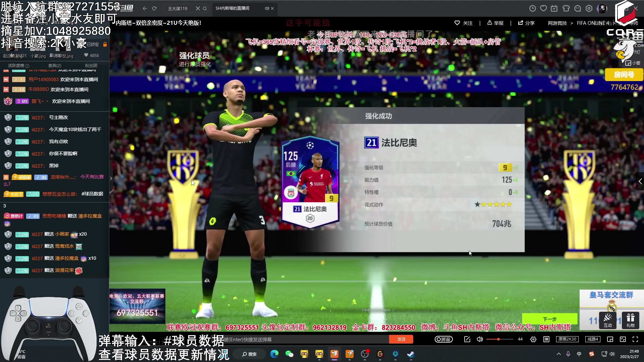Open the 网游竞技 category link
This screenshot has height=362, width=644.
(557, 23)
